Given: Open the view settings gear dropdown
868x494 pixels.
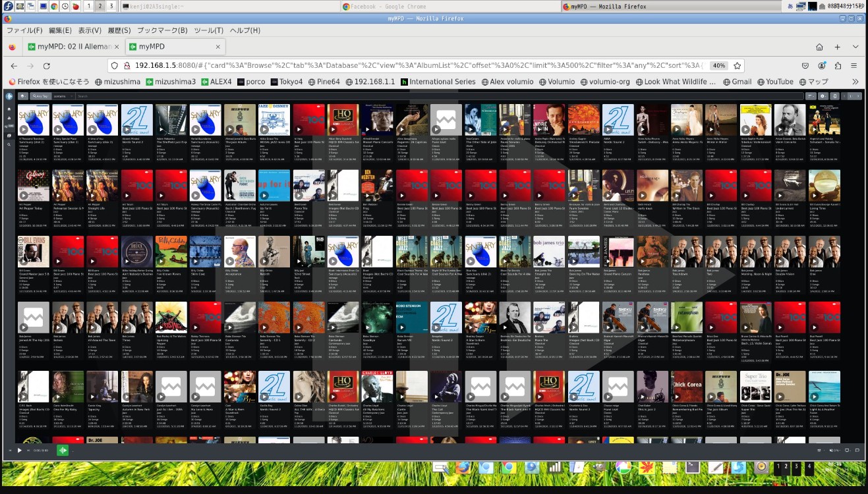Looking at the screenshot, I should click(823, 96).
